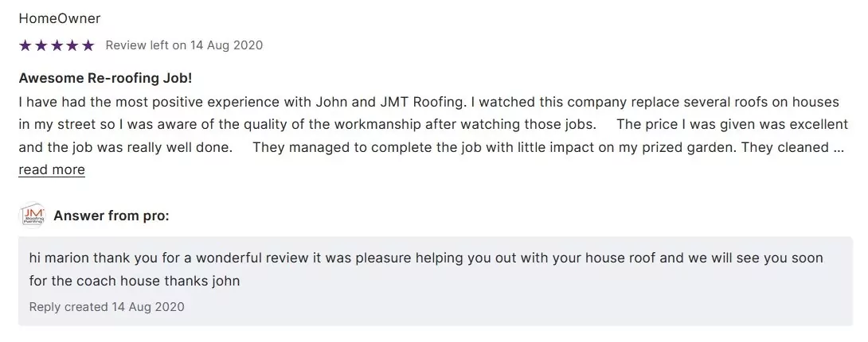The height and width of the screenshot is (342, 868).
Task: Click the fourth purple rating star
Action: pyautogui.click(x=72, y=45)
